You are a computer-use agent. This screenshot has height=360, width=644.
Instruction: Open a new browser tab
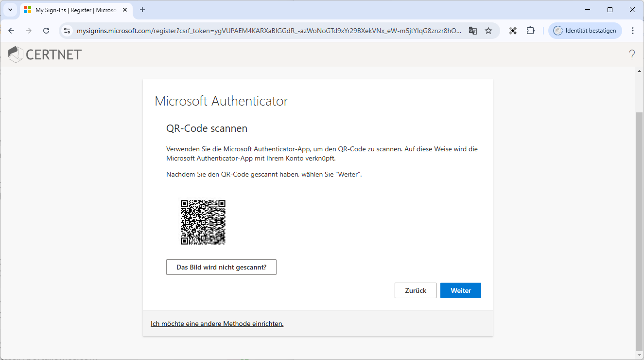pos(142,10)
